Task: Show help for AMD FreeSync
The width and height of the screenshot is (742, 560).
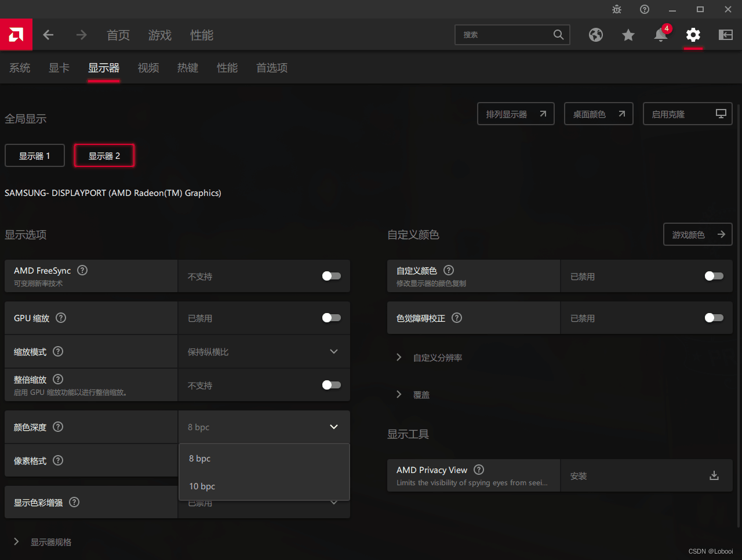Action: (x=82, y=270)
